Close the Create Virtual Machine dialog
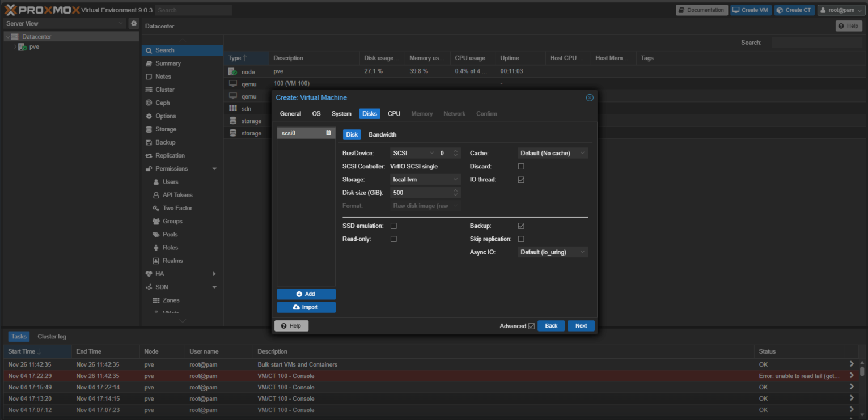The height and width of the screenshot is (420, 868). tap(589, 97)
